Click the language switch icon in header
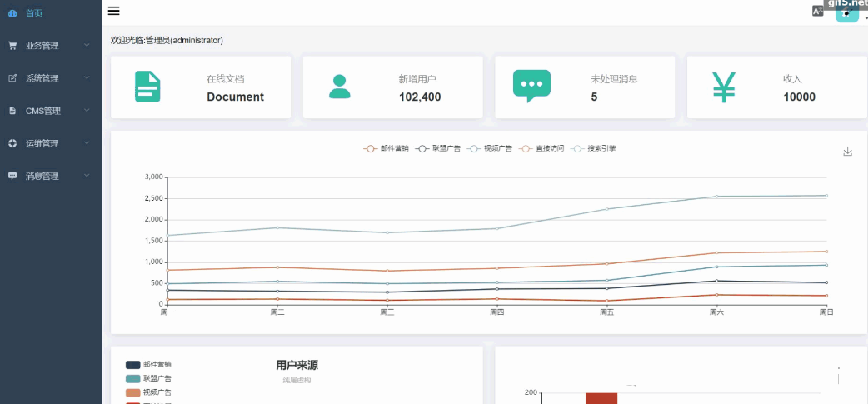 pos(817,12)
